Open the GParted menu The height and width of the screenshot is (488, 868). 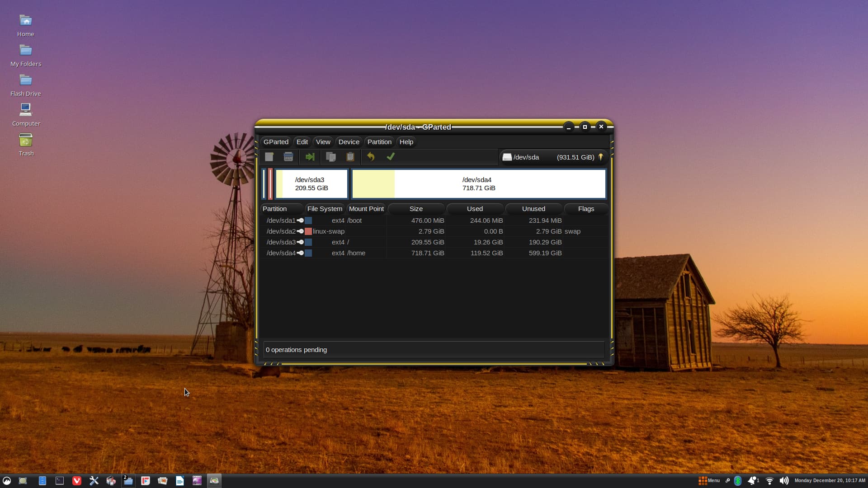276,142
